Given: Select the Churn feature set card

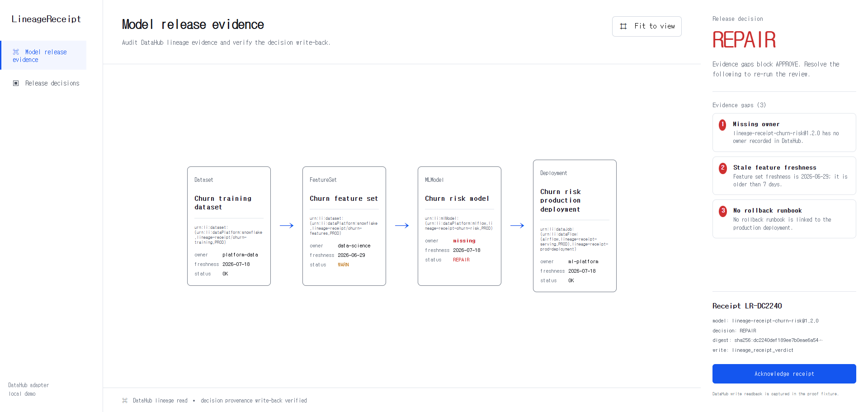Looking at the screenshot, I should point(344,226).
